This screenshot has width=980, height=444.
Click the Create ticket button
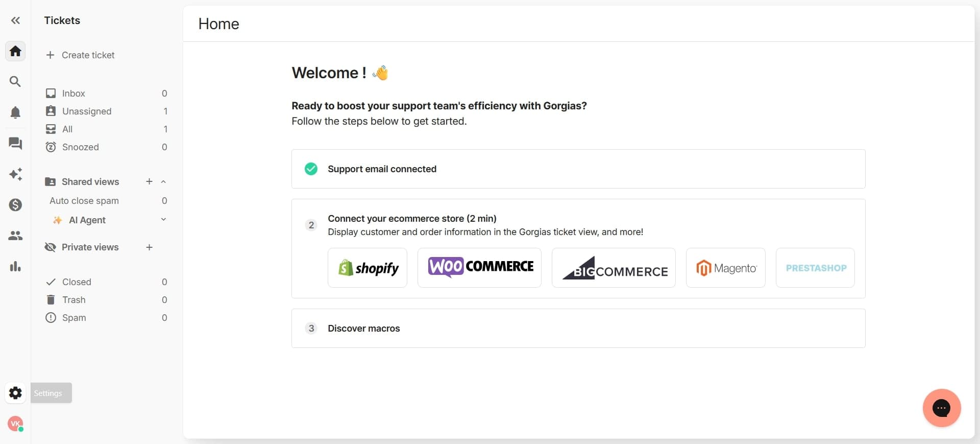point(81,55)
